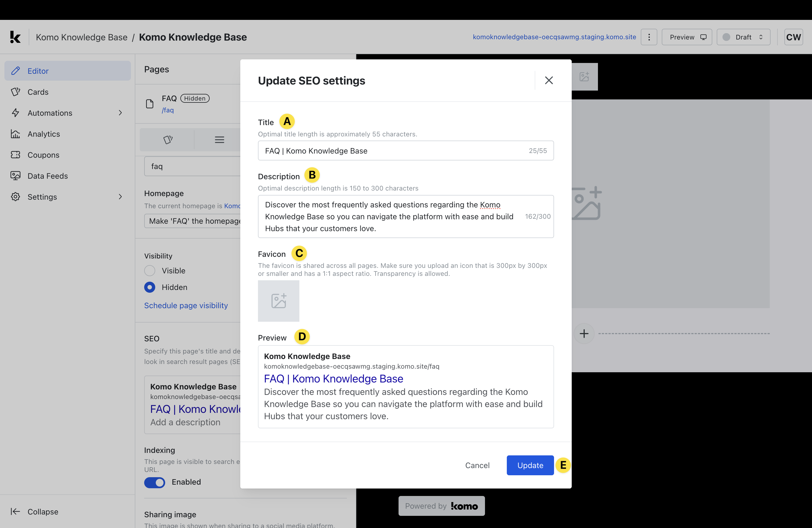Close the Update SEO settings dialog
Viewport: 812px width, 528px height.
pos(549,80)
